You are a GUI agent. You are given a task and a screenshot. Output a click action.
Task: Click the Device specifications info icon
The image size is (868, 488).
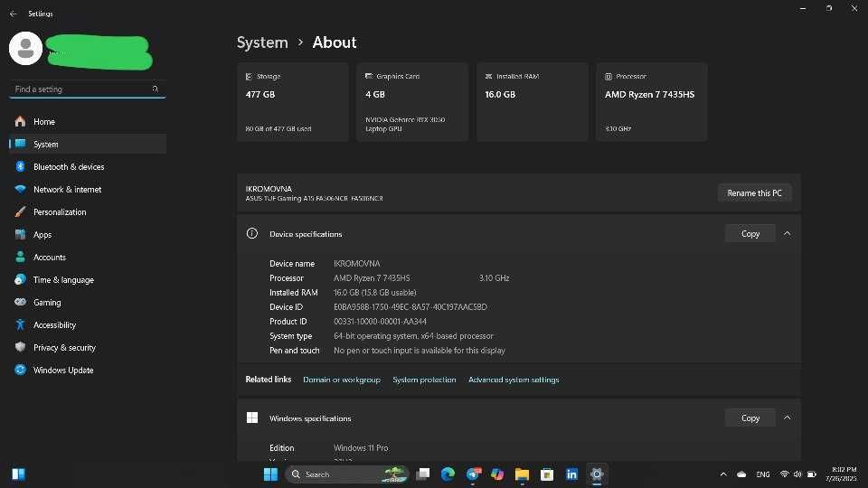[x=252, y=233]
